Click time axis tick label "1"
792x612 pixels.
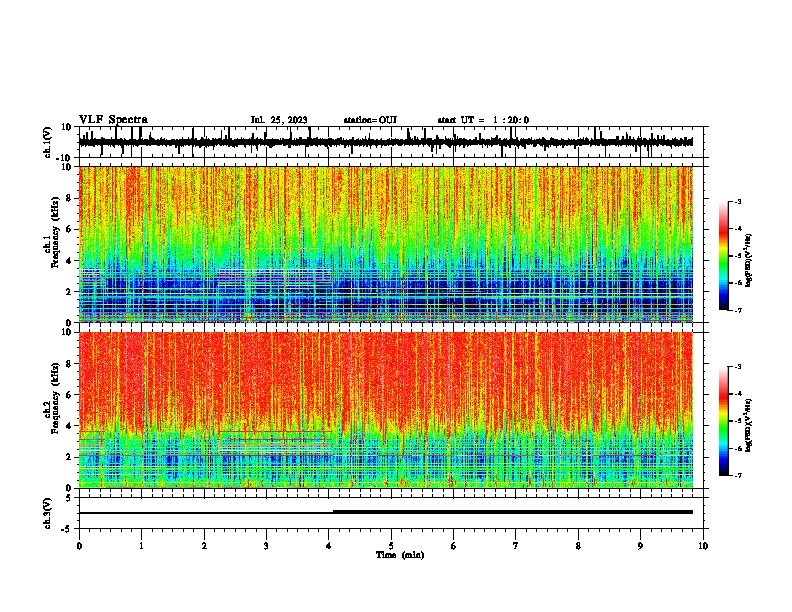[x=141, y=545]
